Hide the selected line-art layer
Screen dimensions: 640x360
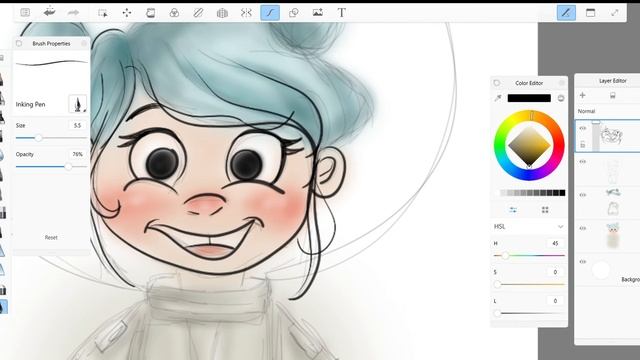[x=582, y=128]
